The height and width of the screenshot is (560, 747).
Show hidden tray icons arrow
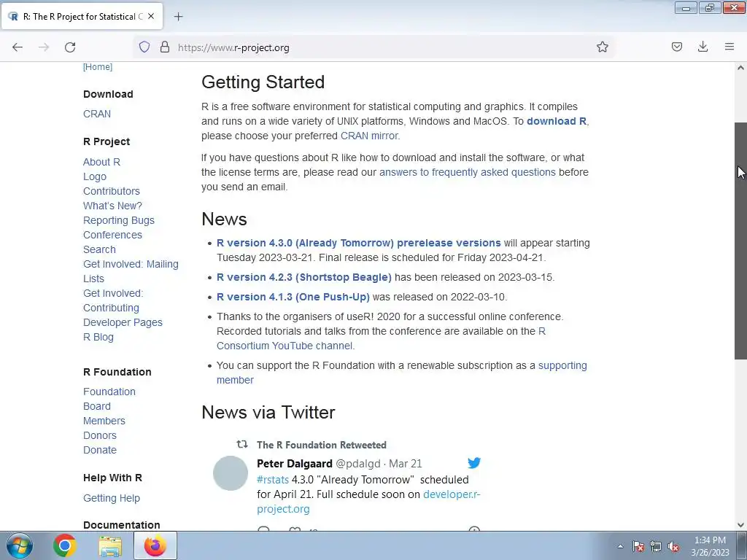coord(620,546)
